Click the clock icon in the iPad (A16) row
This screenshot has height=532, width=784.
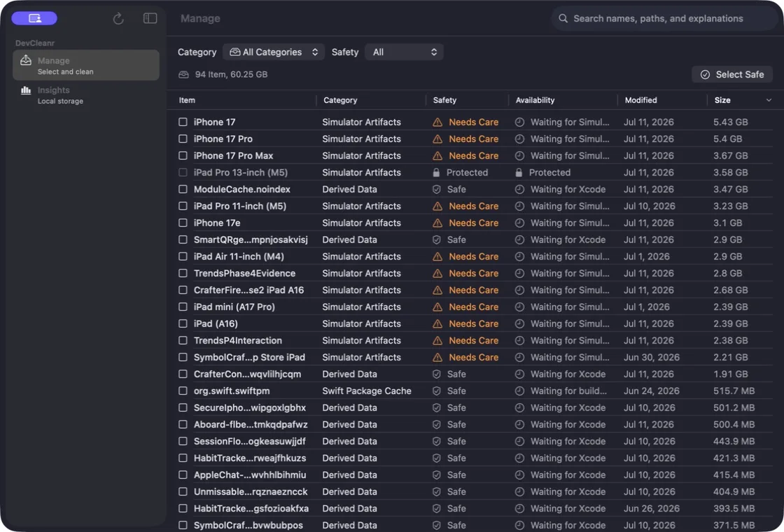pos(519,324)
